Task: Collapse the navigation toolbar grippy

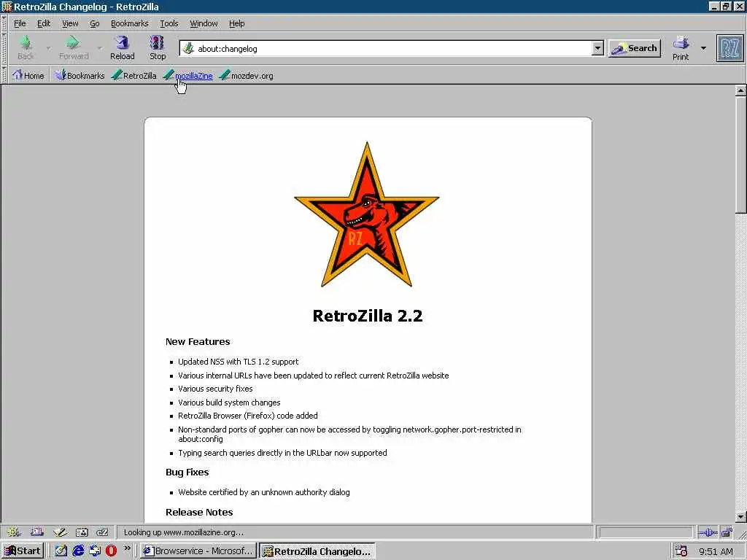Action: [4, 48]
